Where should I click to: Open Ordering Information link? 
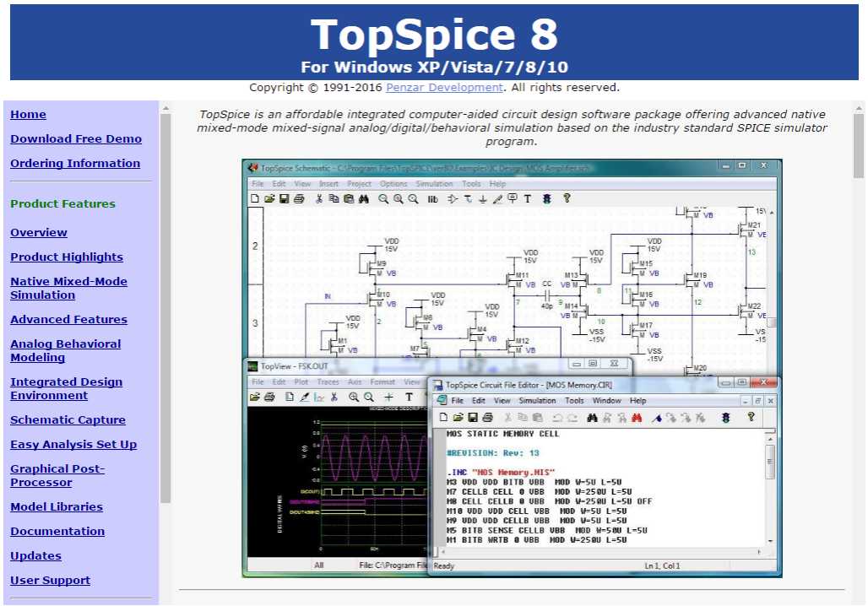[x=75, y=163]
